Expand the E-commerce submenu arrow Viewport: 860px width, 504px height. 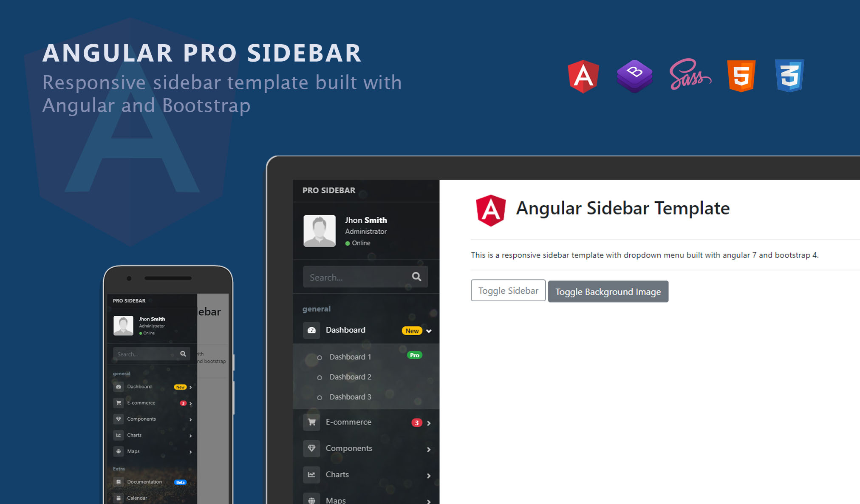coord(432,423)
